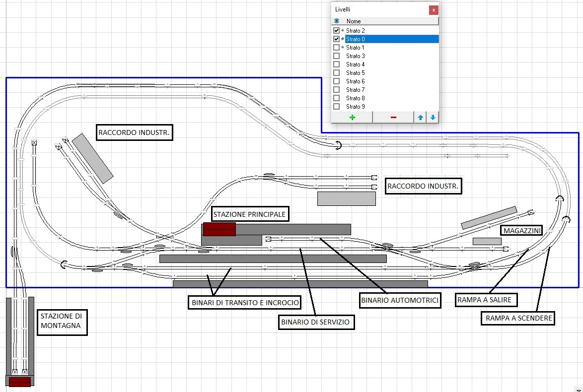Click the diamond marker beside Strato 1
Image resolution: width=583 pixels, height=392 pixels.
[343, 48]
